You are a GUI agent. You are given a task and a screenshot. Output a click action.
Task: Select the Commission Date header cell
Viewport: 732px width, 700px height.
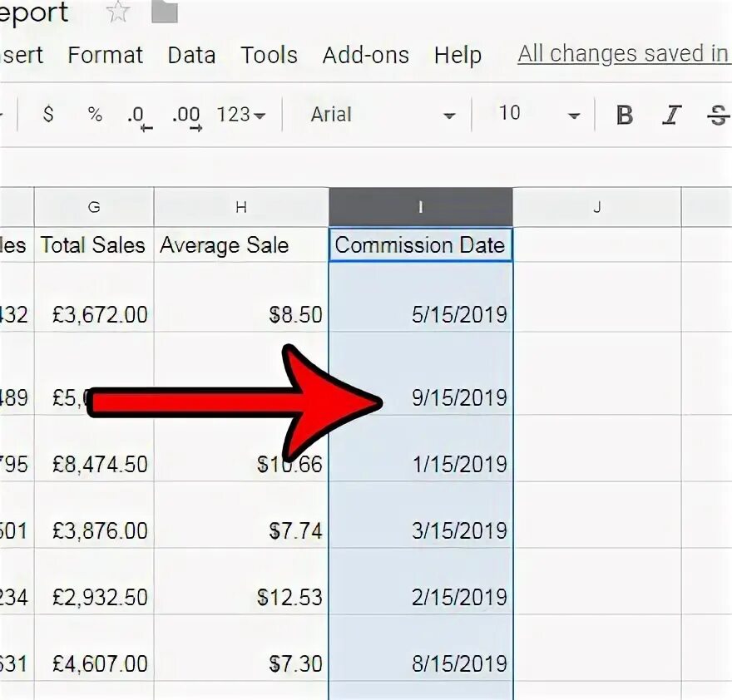(420, 245)
